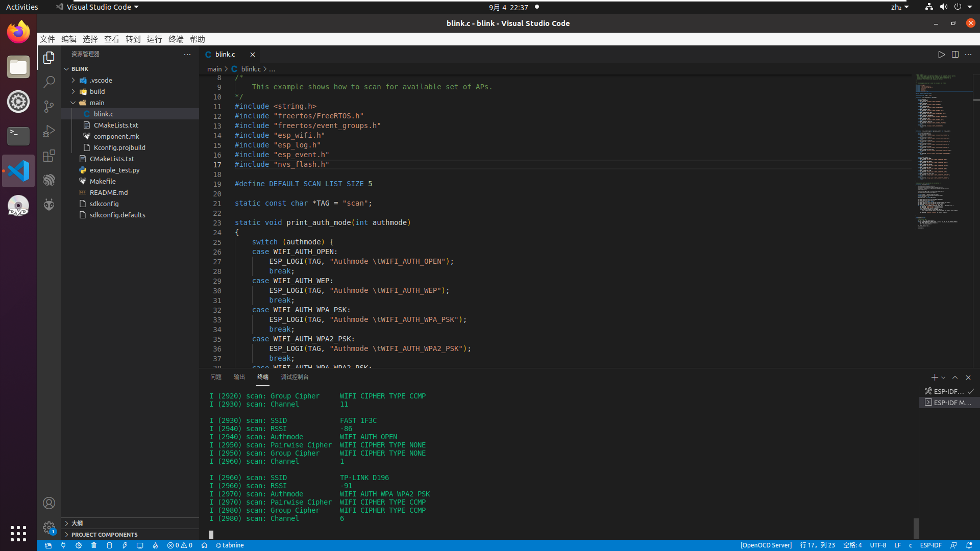The height and width of the screenshot is (551, 980).
Task: Expand the build folder
Action: 97,92
